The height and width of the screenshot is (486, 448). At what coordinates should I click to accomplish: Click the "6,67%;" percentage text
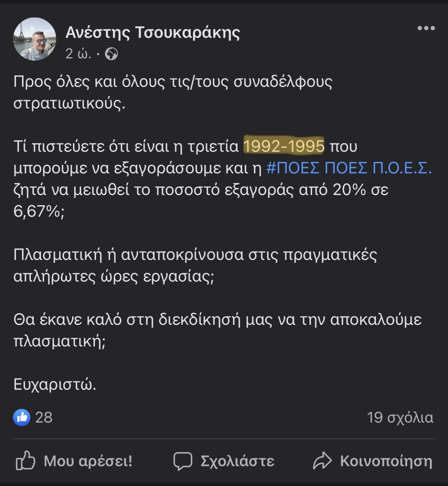(x=39, y=211)
